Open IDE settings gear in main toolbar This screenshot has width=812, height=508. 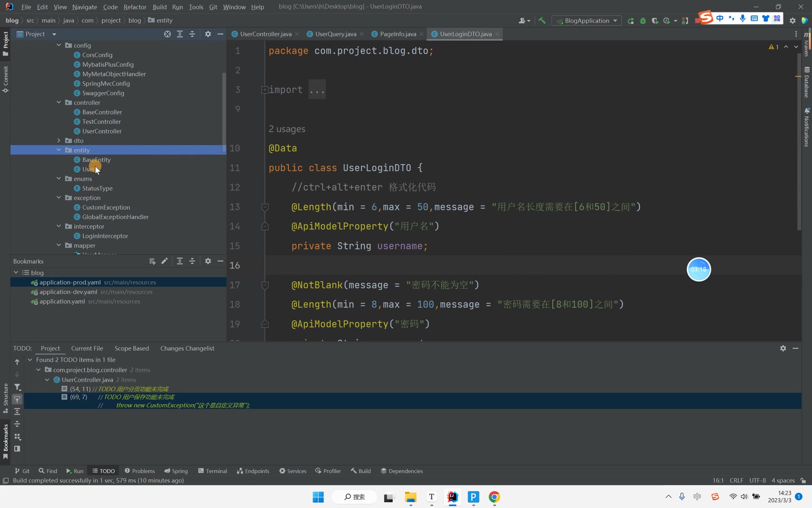click(x=792, y=21)
